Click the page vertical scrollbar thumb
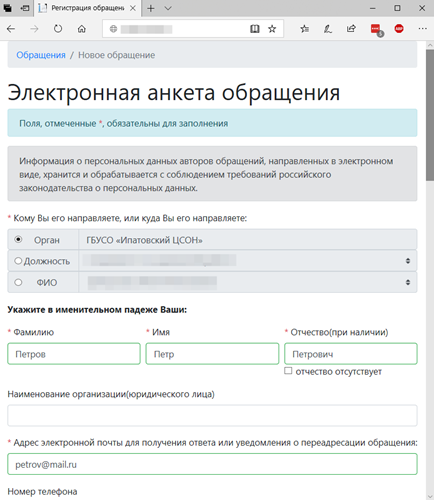The width and height of the screenshot is (434, 500). click(x=430, y=115)
